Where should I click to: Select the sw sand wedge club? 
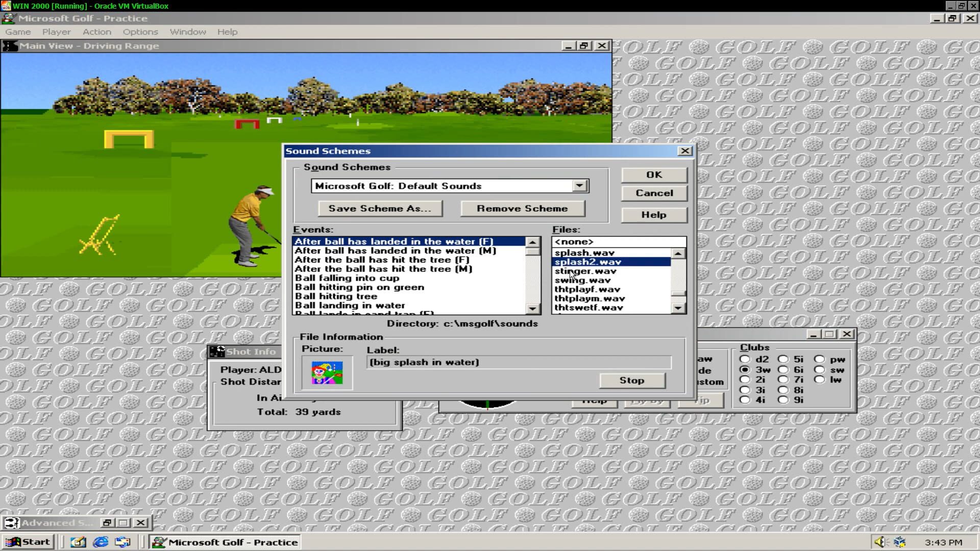820,369
